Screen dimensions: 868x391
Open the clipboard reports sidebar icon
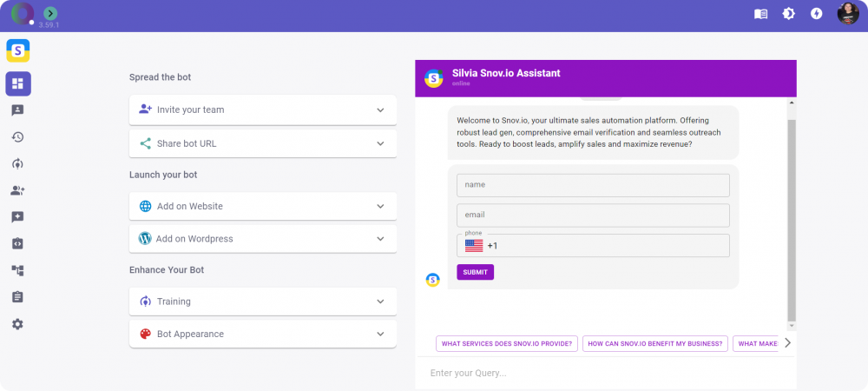(x=17, y=297)
